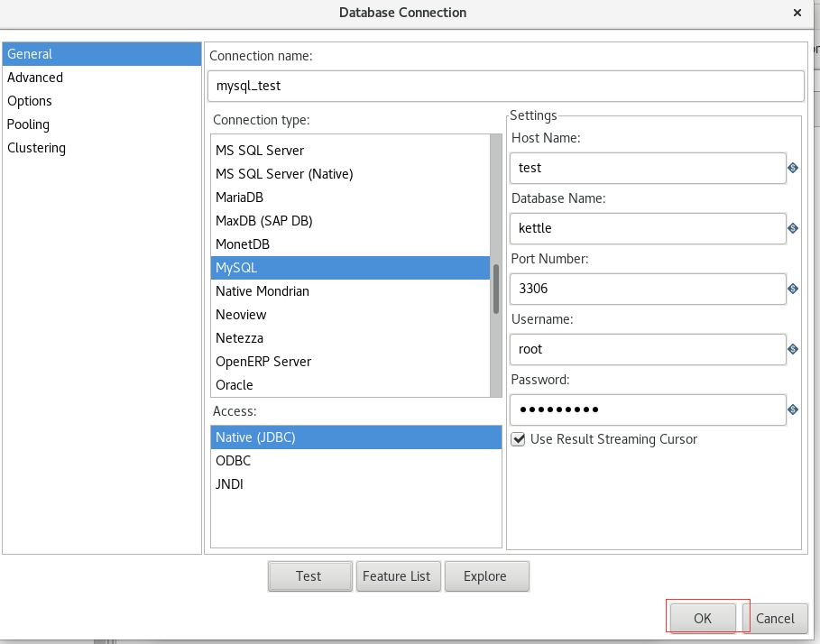
Task: Focus the Host Name input field
Action: [x=648, y=168]
